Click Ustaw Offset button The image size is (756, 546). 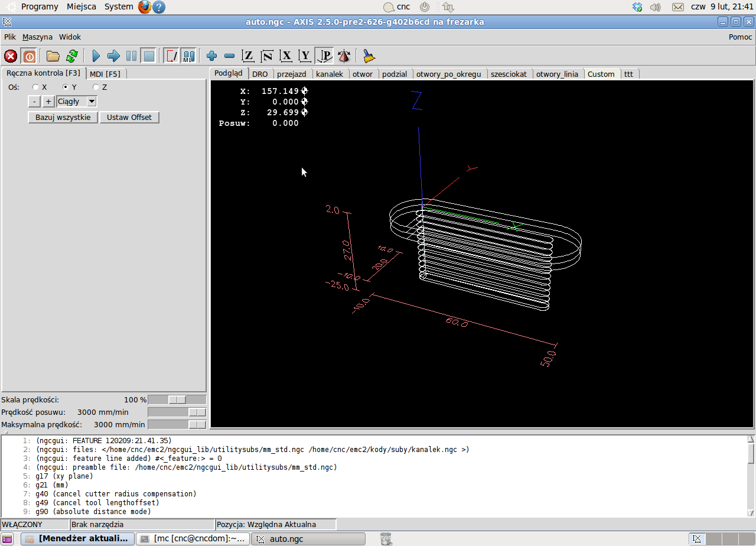click(x=129, y=117)
